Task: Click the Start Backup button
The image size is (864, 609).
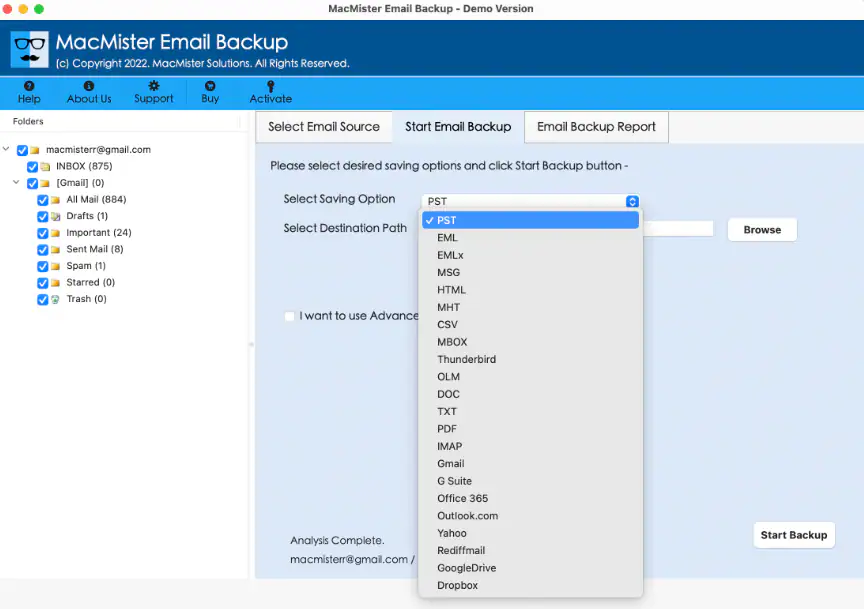Action: 793,535
